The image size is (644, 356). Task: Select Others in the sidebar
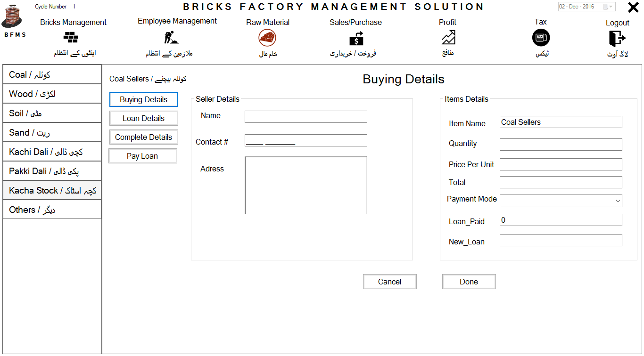pyautogui.click(x=52, y=210)
